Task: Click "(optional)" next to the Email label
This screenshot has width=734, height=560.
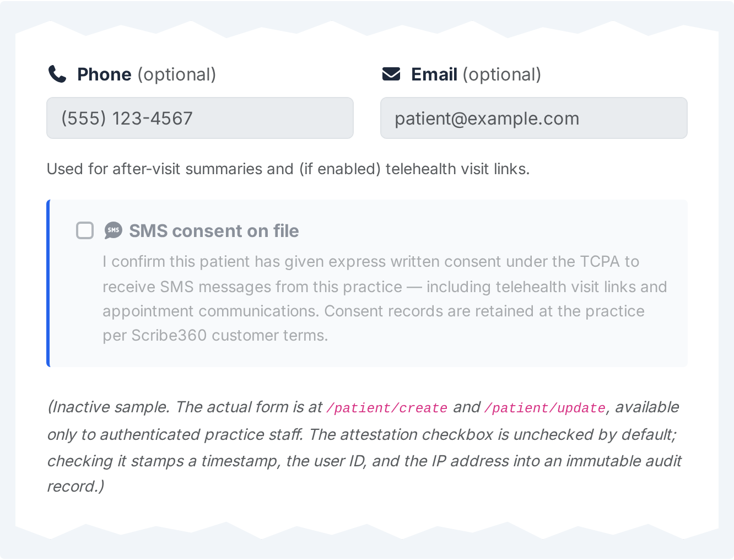Action: coord(502,74)
